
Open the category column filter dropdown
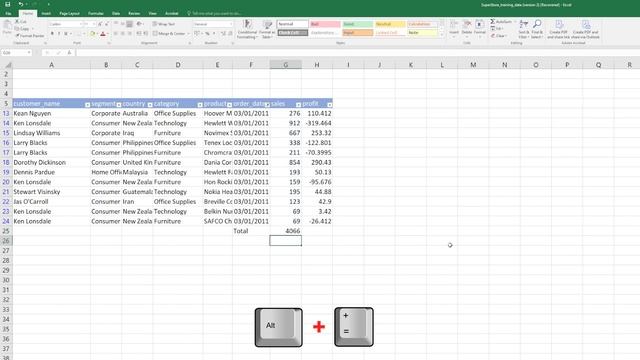[200, 105]
